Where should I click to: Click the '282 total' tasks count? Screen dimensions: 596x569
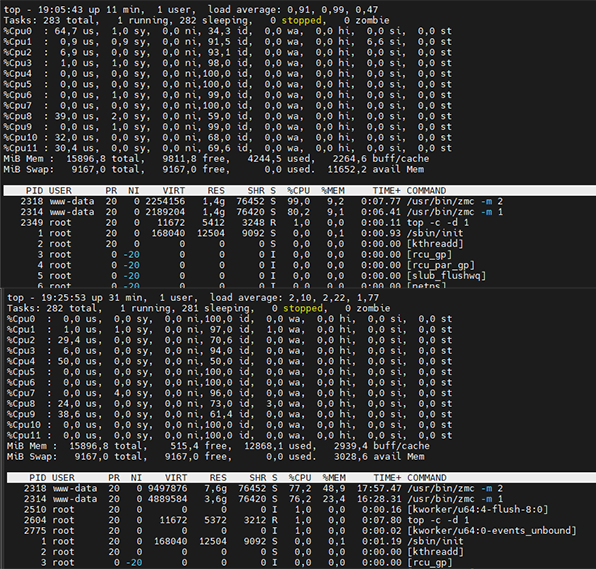coord(71,308)
